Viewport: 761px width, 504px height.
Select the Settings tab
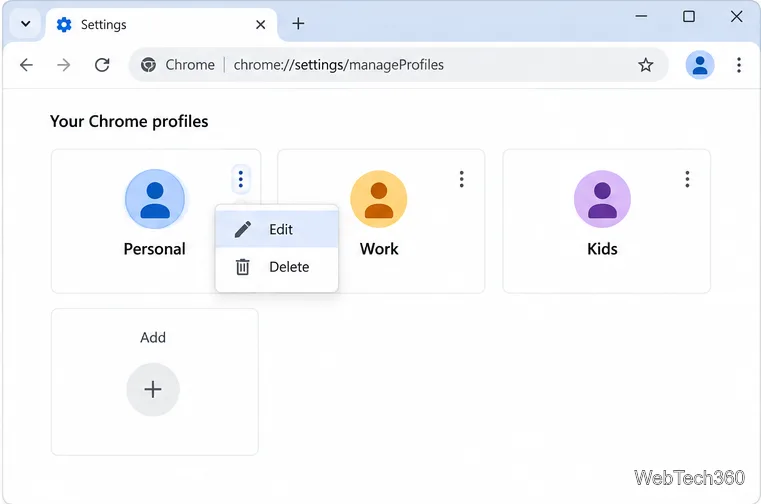(162, 24)
